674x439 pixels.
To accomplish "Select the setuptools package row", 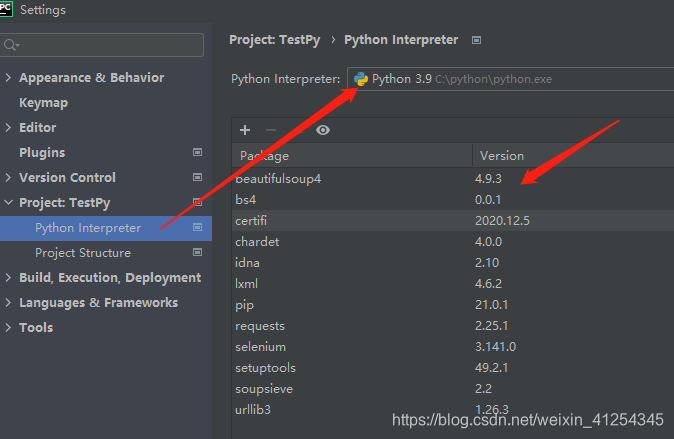I will pyautogui.click(x=453, y=368).
